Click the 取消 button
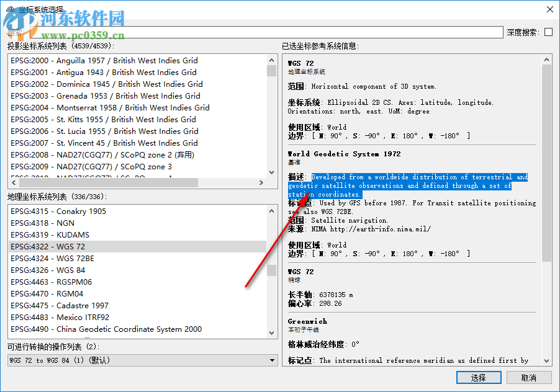The width and height of the screenshot is (560, 392). tap(529, 377)
